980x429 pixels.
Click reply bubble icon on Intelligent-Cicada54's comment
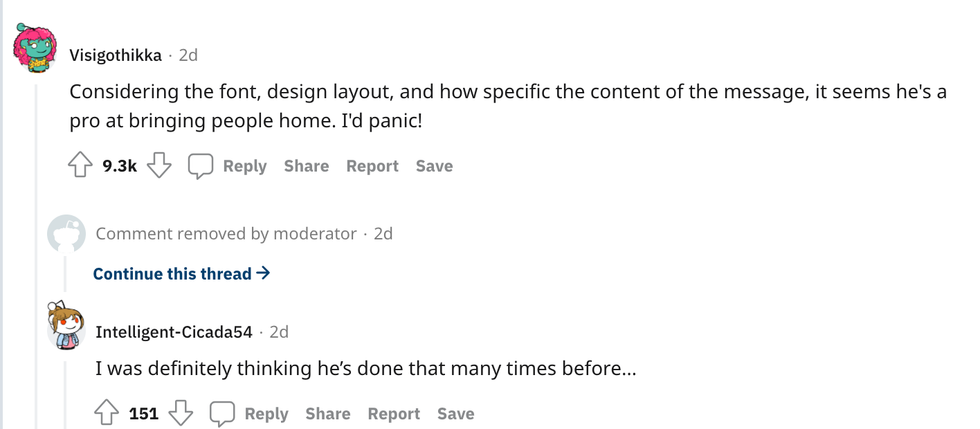tap(222, 413)
